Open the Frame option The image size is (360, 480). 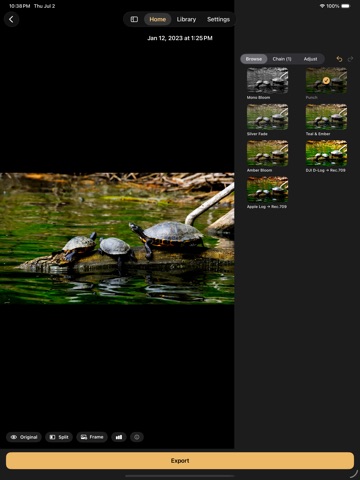[x=92, y=437]
